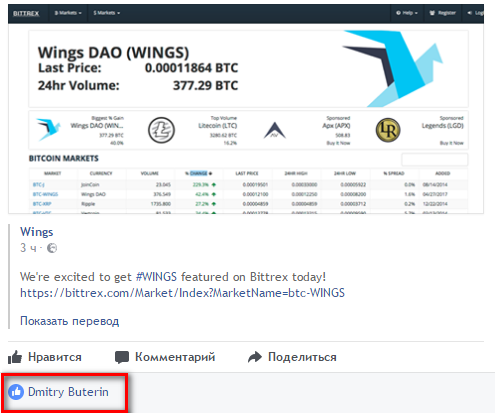The height and width of the screenshot is (413, 495).
Task: Click the Register link in navbar
Action: point(443,13)
